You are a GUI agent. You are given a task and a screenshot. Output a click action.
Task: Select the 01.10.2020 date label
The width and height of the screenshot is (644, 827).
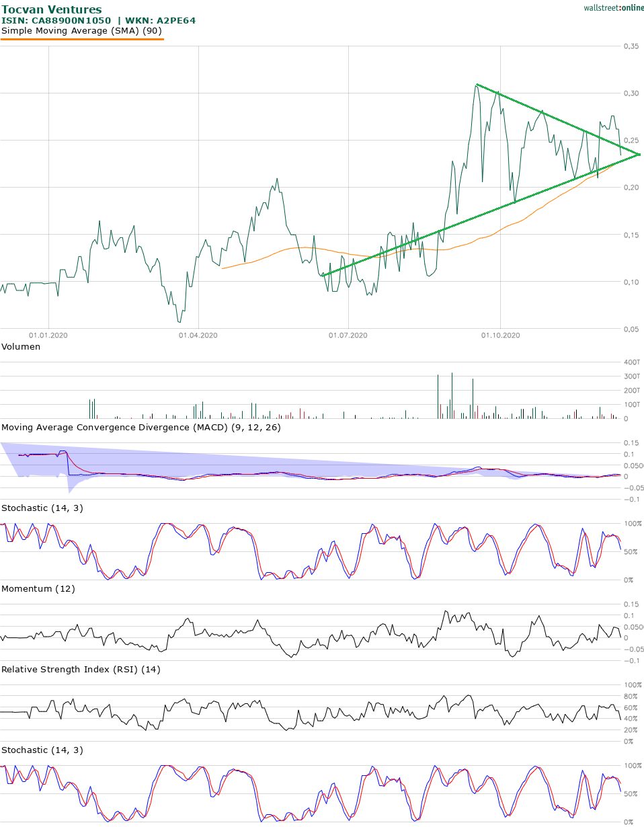tap(500, 334)
